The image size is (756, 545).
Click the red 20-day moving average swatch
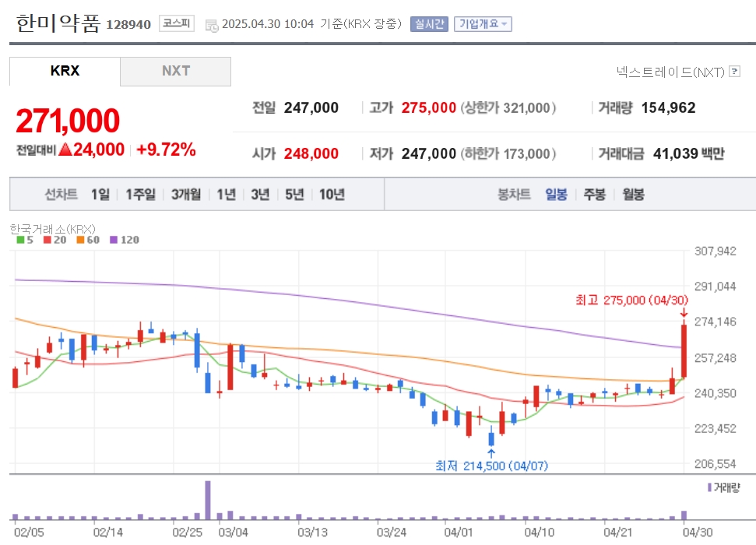[x=47, y=240]
